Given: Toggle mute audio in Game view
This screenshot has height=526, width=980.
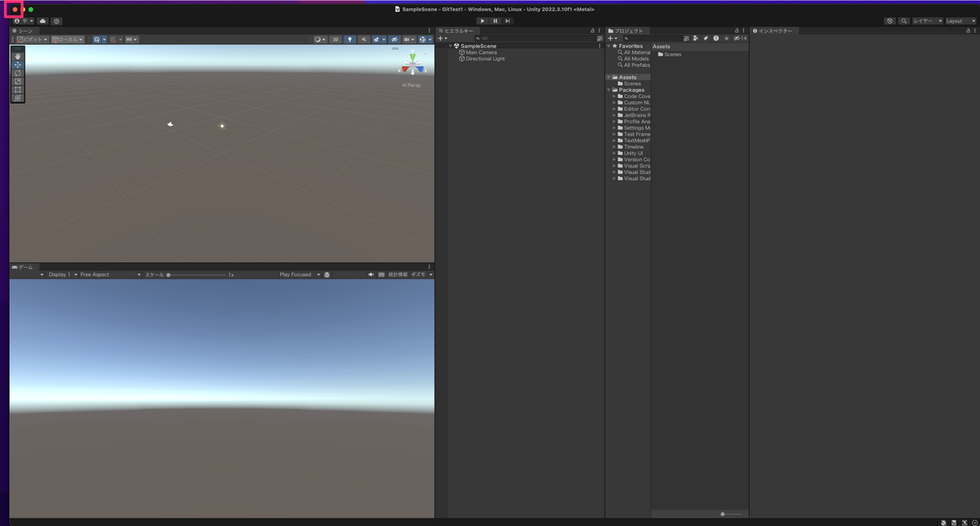Looking at the screenshot, I should coord(371,274).
